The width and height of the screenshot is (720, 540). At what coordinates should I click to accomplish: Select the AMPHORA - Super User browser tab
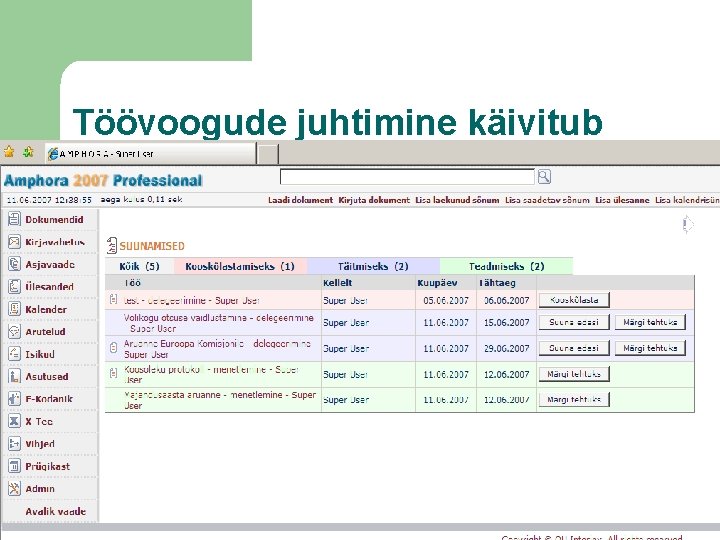[151, 154]
